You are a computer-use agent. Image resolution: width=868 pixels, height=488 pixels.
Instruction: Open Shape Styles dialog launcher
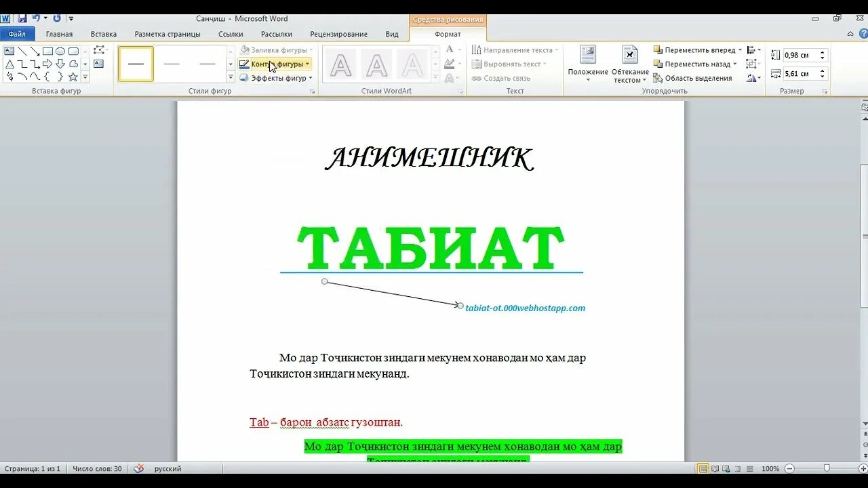[x=313, y=91]
